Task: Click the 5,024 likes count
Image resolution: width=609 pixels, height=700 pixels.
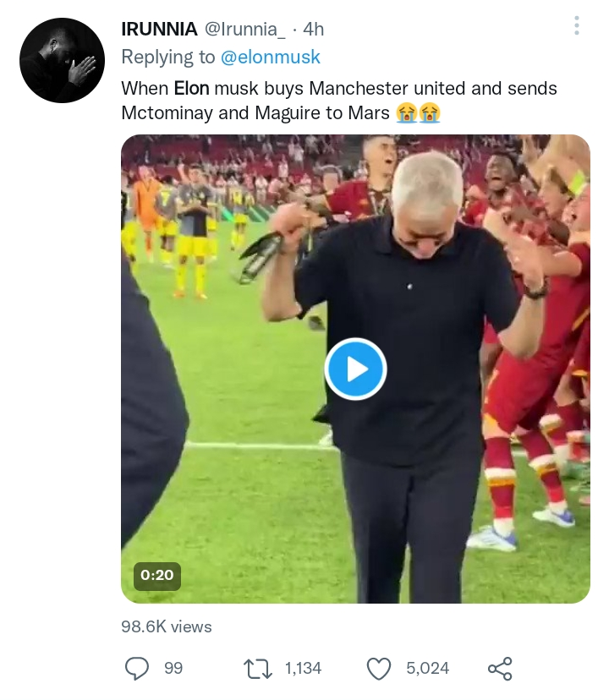Action: click(x=427, y=669)
